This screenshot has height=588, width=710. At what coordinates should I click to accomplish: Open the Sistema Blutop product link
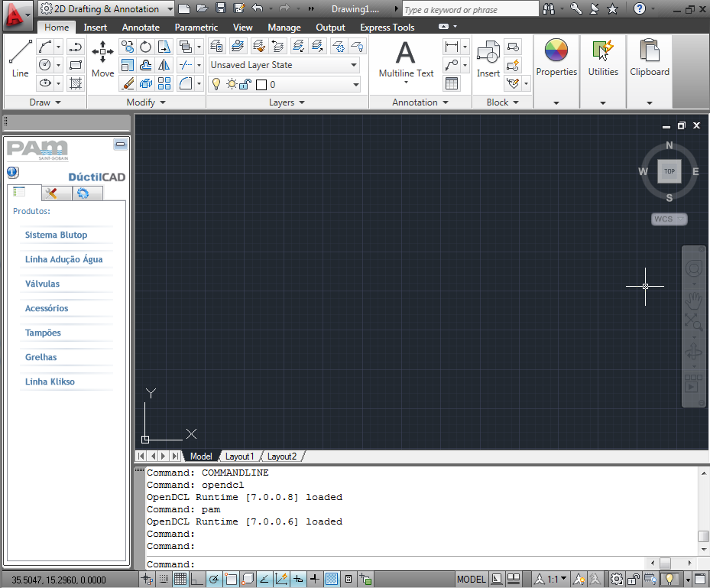[x=56, y=235]
